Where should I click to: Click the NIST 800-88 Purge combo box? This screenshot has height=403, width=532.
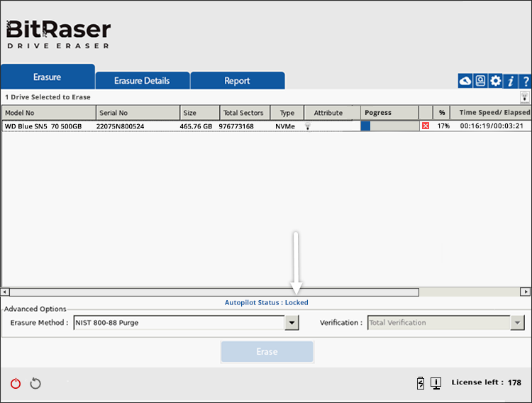click(x=179, y=323)
